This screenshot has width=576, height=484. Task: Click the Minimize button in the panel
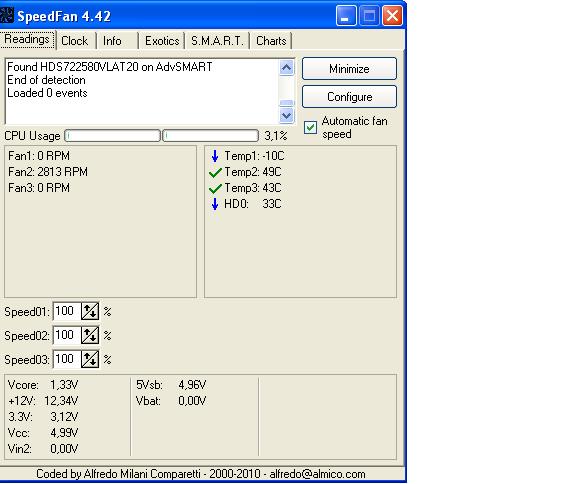coord(349,69)
